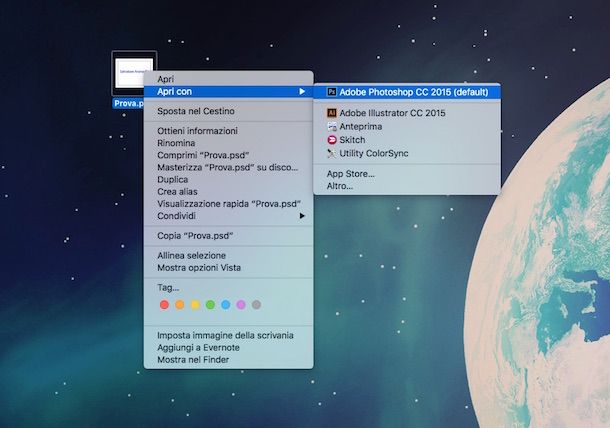This screenshot has height=428, width=610.
Task: Choose Rinomina in the context menu
Action: coord(176,143)
